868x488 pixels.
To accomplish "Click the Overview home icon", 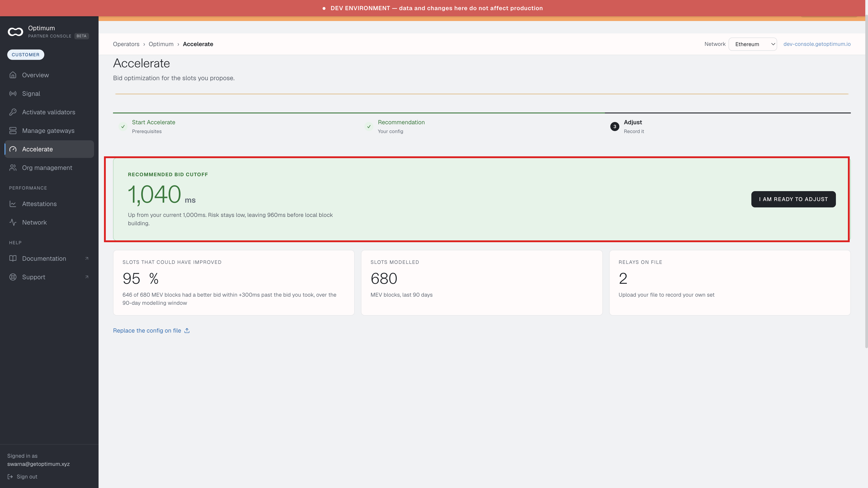I will tap(13, 75).
